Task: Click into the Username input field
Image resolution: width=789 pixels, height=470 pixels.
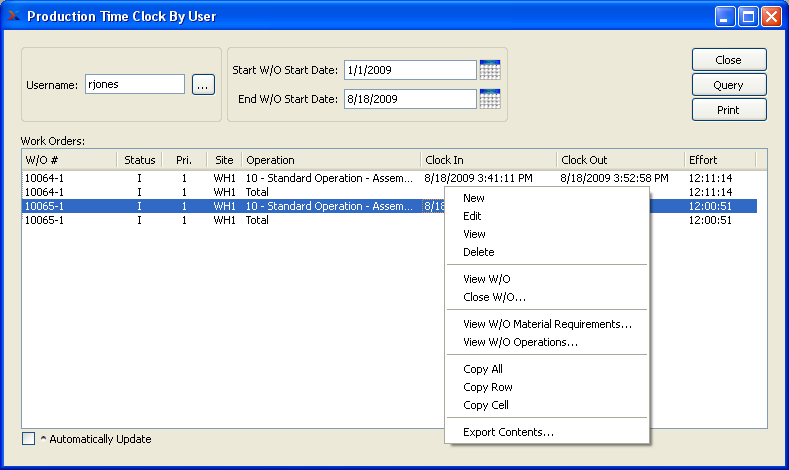Action: (x=134, y=85)
